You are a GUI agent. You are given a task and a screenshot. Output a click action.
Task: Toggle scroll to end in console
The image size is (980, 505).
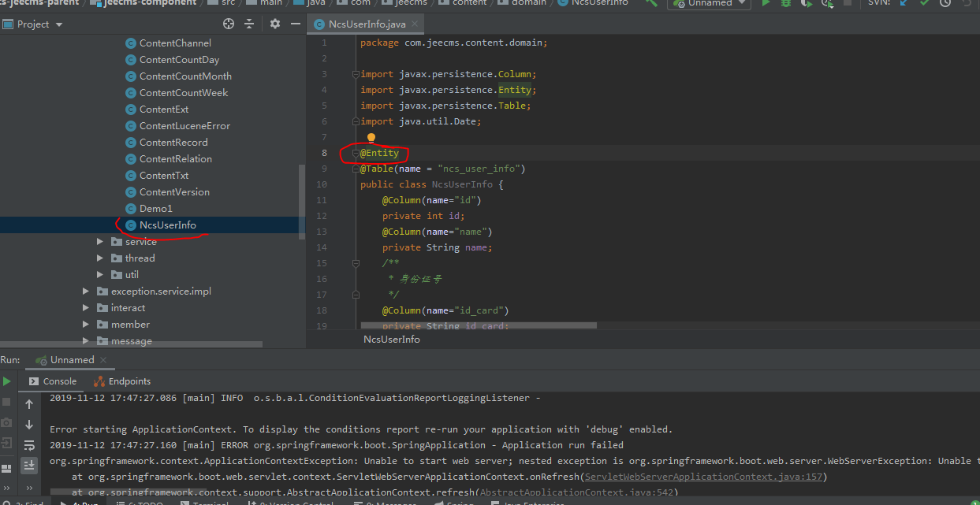29,466
